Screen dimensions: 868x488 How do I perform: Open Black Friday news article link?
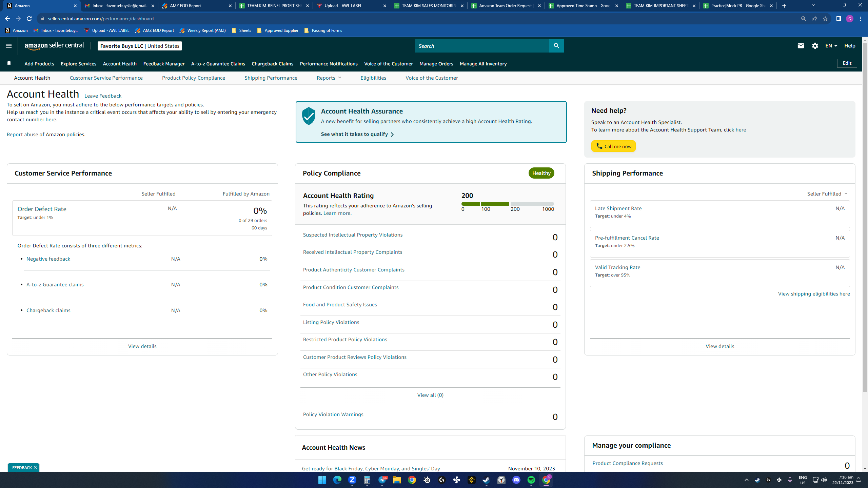click(x=371, y=469)
